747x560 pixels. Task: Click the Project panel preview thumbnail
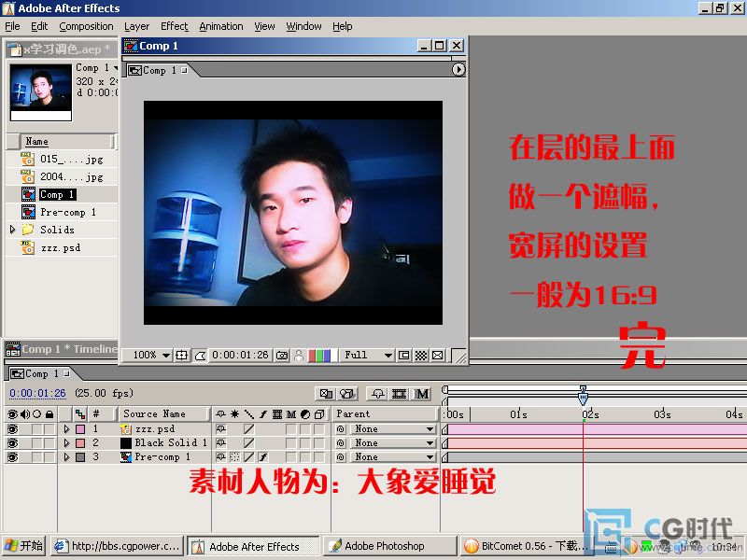[x=41, y=92]
